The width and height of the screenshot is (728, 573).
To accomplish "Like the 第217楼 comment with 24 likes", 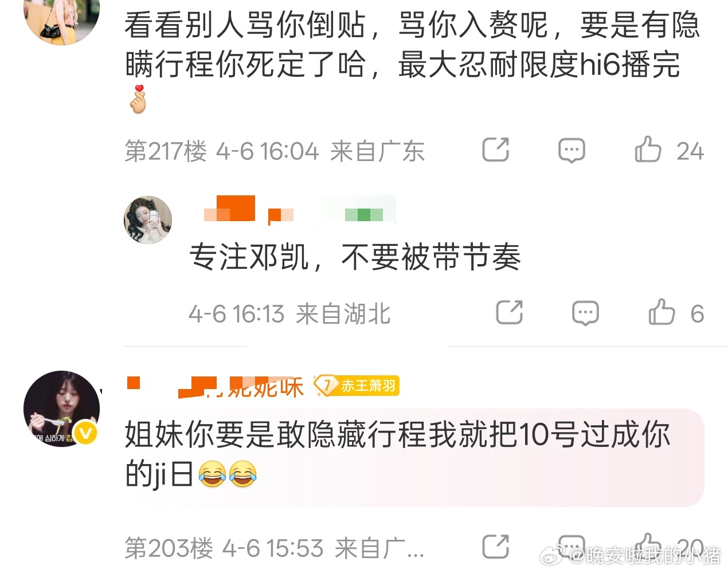I will [x=669, y=151].
